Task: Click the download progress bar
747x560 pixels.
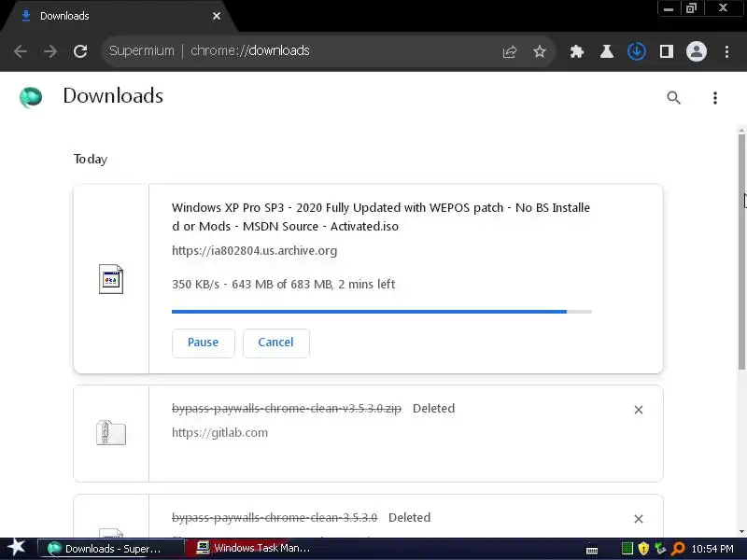Action: click(382, 312)
